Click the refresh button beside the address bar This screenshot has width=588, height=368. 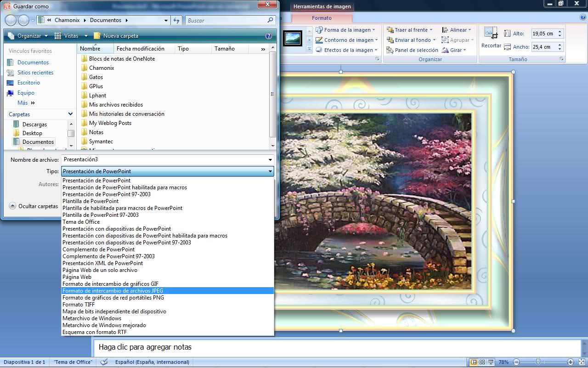(x=177, y=20)
